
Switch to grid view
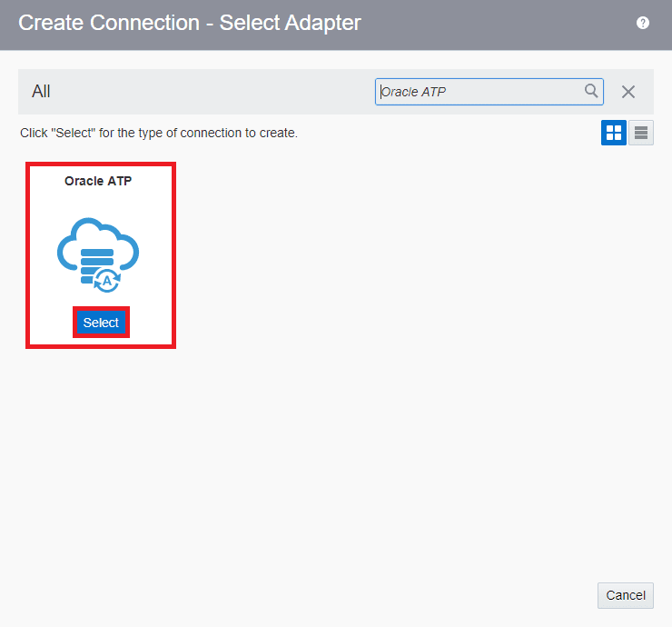[613, 133]
